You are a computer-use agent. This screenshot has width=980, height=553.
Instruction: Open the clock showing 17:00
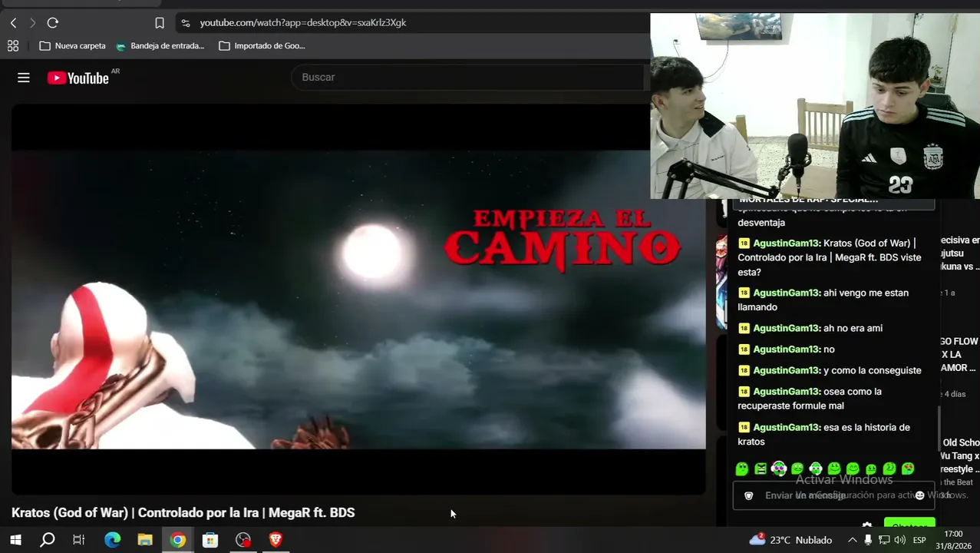coord(953,539)
